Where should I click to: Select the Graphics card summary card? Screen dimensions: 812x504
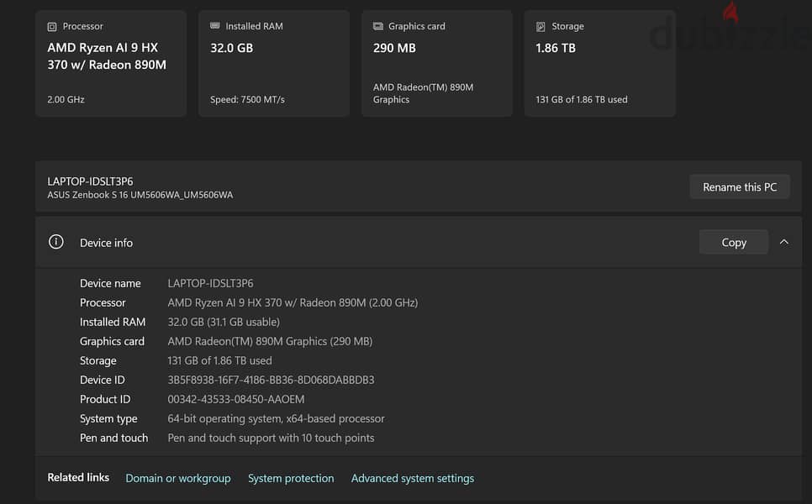[437, 63]
